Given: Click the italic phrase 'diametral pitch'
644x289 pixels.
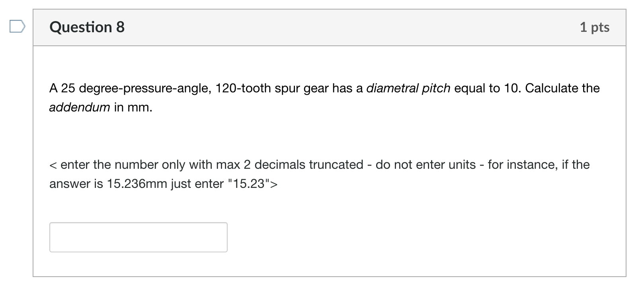Looking at the screenshot, I should point(409,88).
